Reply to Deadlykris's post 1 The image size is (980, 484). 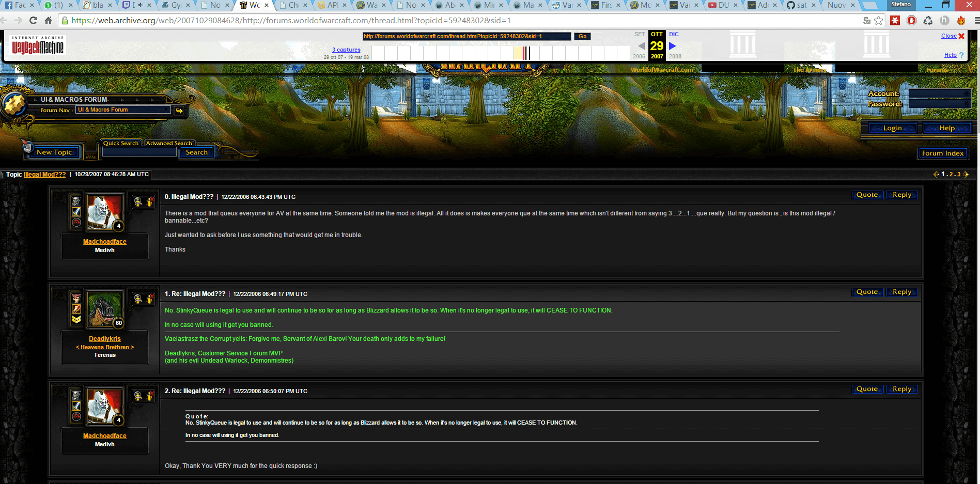click(902, 292)
